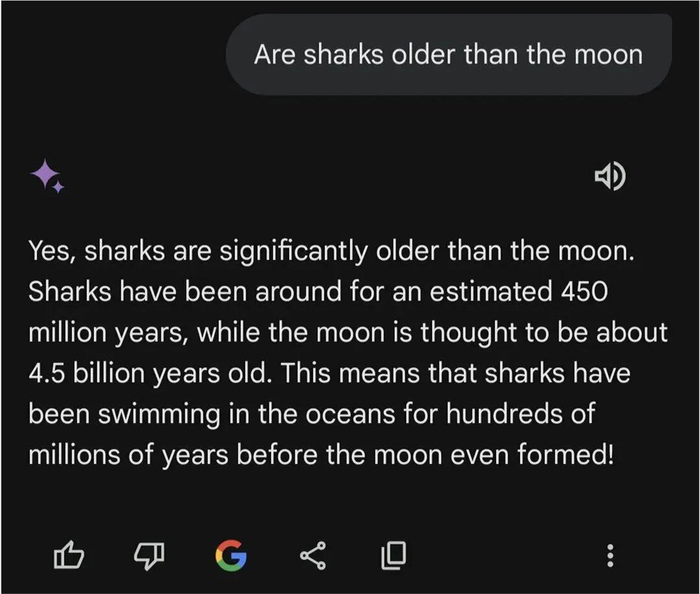Share the response using share icon

pos(311,556)
